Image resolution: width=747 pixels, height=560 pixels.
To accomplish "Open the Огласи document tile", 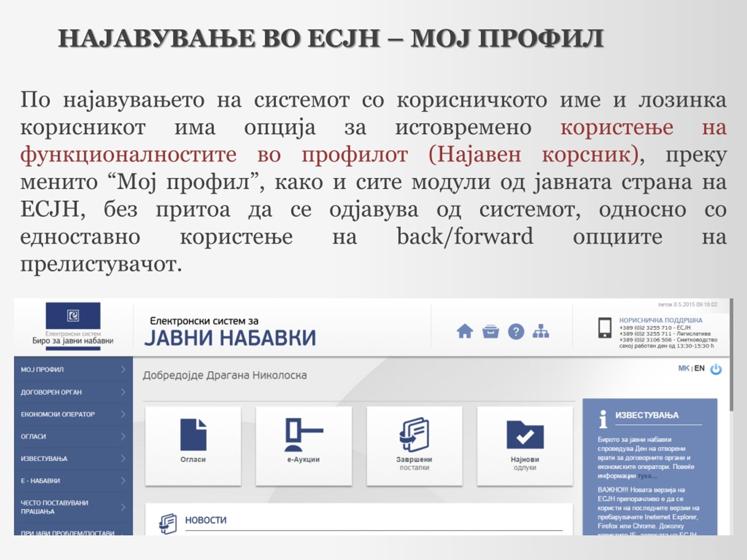I will [193, 446].
